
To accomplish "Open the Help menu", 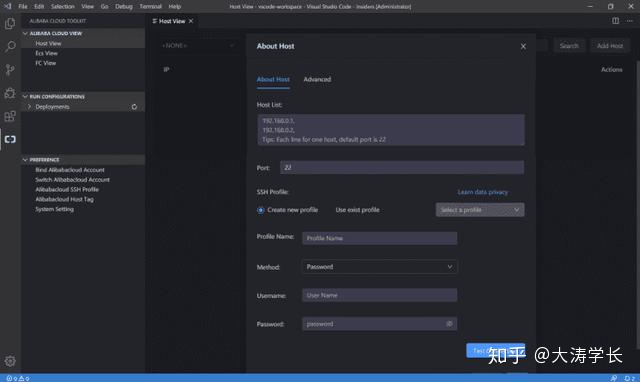I will (x=175, y=7).
